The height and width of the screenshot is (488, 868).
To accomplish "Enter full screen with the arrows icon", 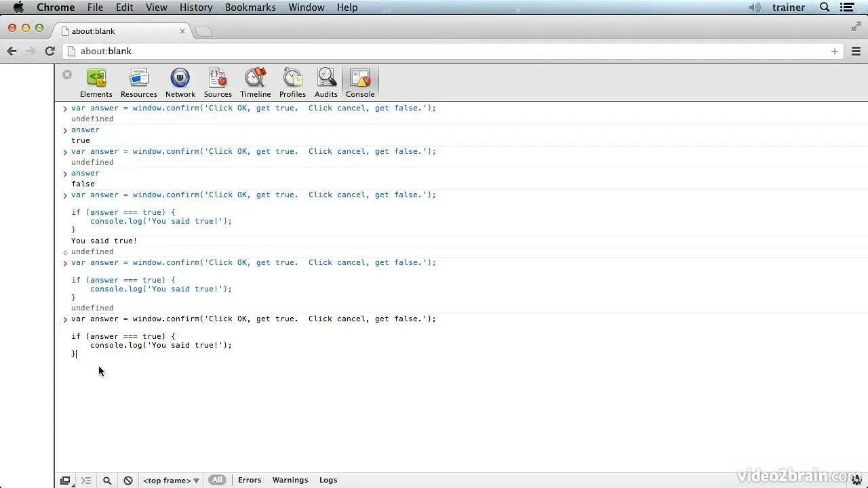I will pyautogui.click(x=856, y=27).
